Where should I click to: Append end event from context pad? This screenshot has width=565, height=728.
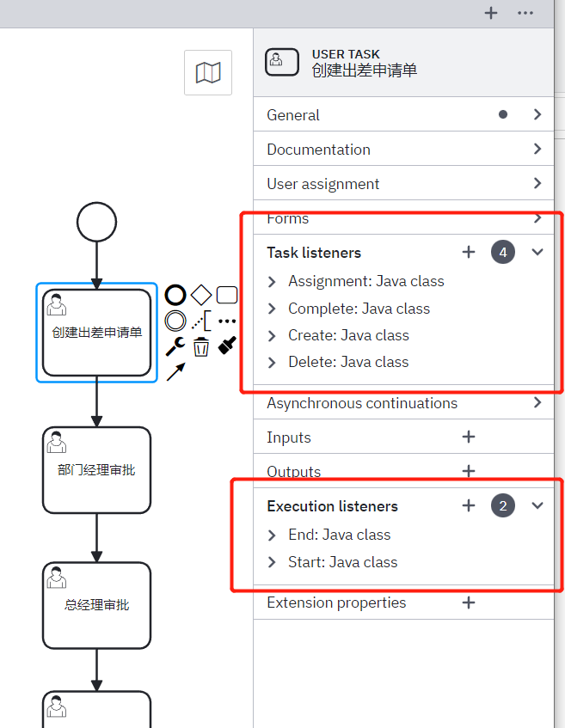click(175, 295)
